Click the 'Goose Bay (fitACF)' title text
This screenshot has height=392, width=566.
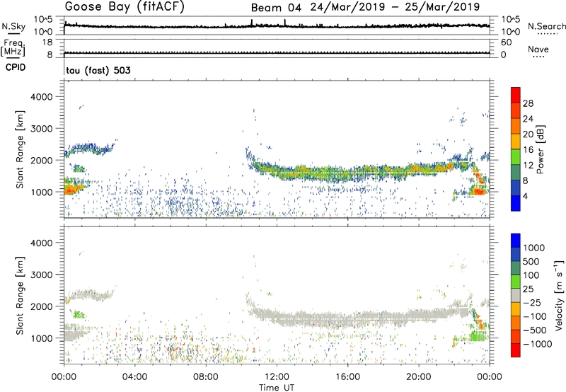coord(125,6)
